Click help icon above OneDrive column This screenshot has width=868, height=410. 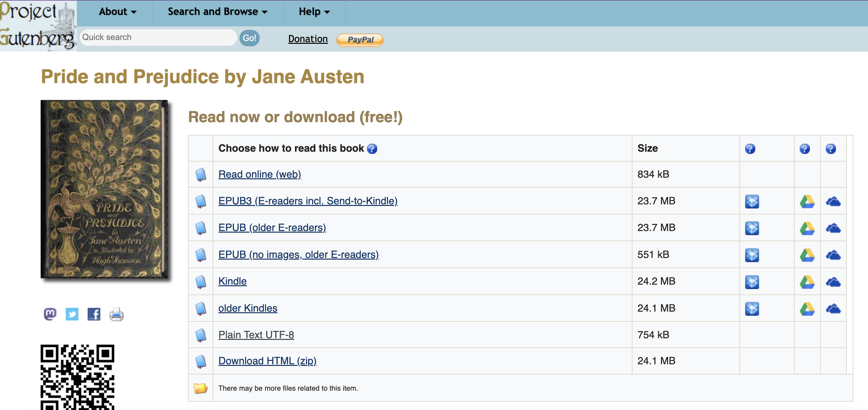point(830,149)
